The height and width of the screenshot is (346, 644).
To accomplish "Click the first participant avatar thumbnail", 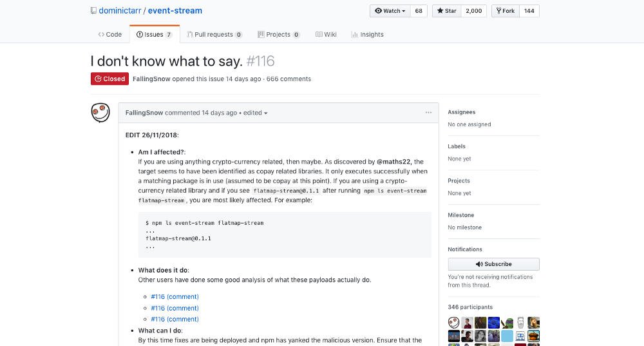I will tap(453, 322).
